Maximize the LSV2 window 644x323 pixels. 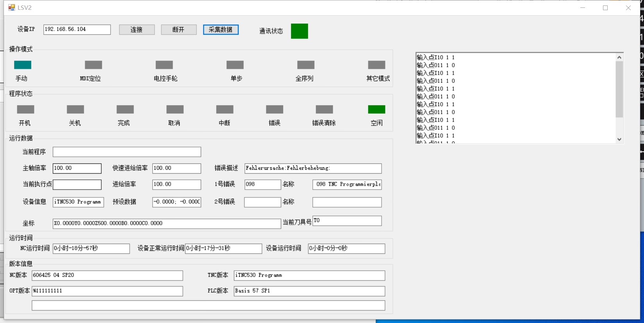click(x=605, y=7)
